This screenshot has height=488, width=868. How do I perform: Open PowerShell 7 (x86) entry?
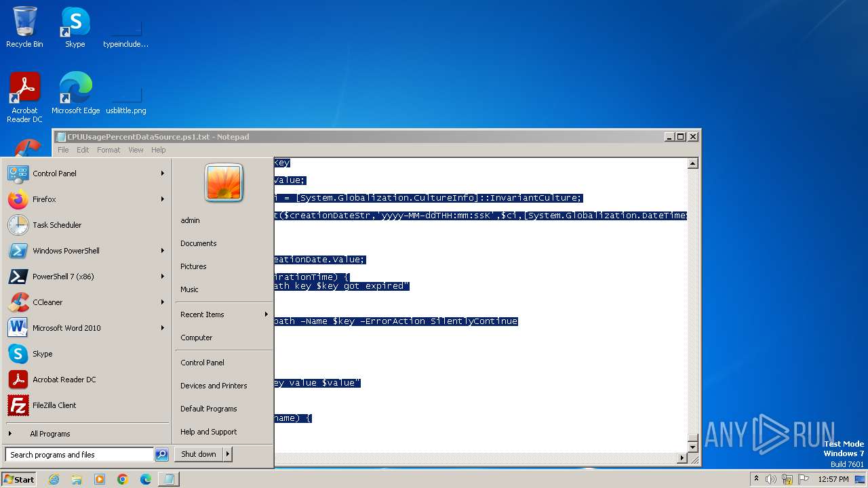click(86, 277)
